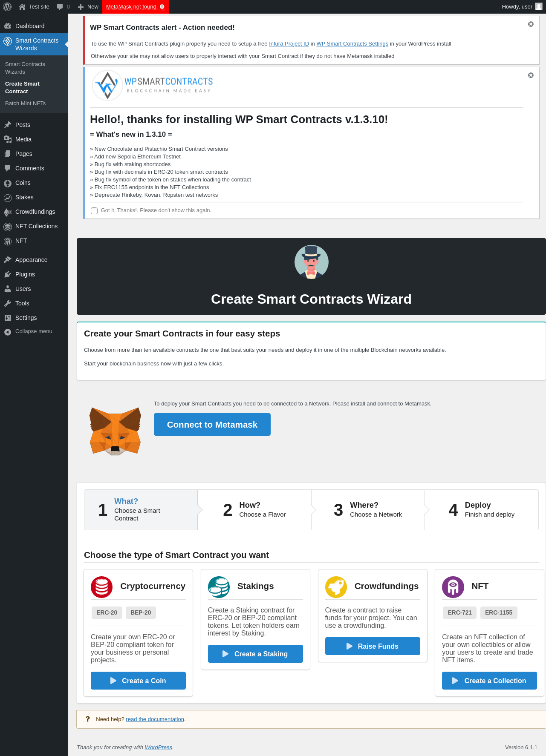Select the Create Smart Contract submenu item
This screenshot has width=546, height=756.
tap(22, 88)
